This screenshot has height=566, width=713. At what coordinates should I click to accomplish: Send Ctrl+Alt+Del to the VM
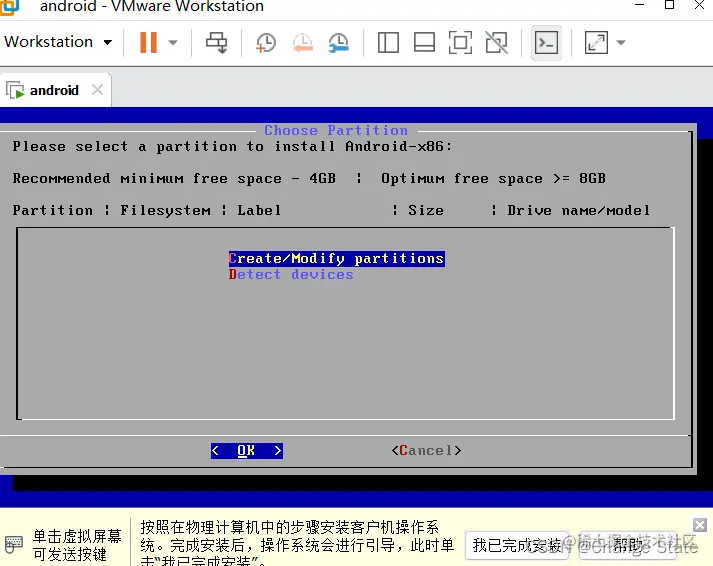[x=216, y=43]
